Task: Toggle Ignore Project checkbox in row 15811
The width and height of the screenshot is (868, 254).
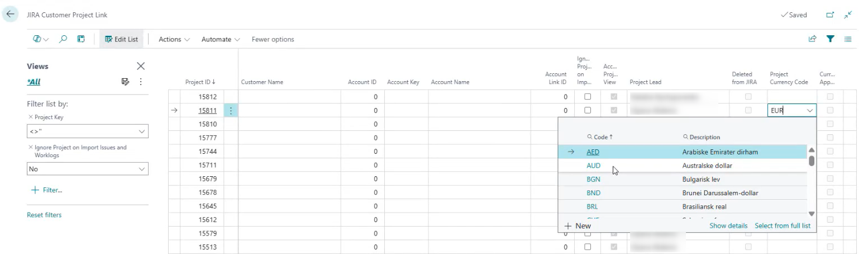Action: (588, 110)
